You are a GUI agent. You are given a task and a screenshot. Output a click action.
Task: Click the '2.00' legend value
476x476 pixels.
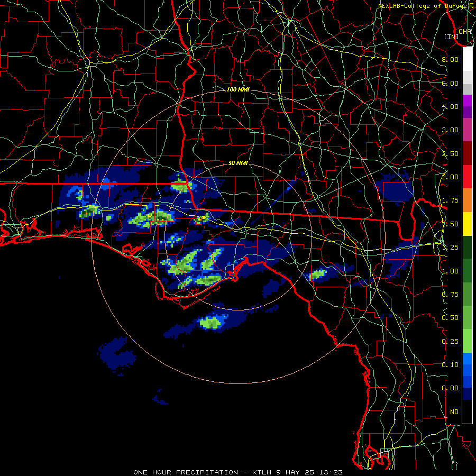click(x=450, y=177)
